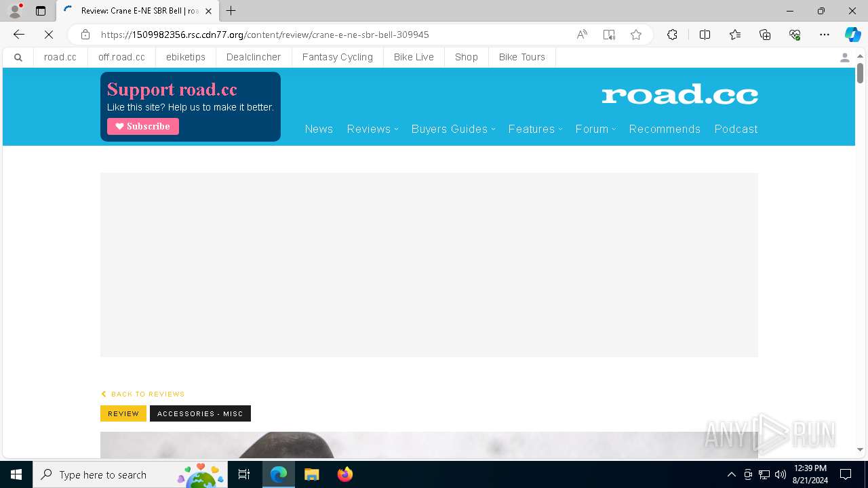Close the Crane E-NE SBR Bell tab
Viewport: 868px width, 488px height.
click(x=209, y=11)
